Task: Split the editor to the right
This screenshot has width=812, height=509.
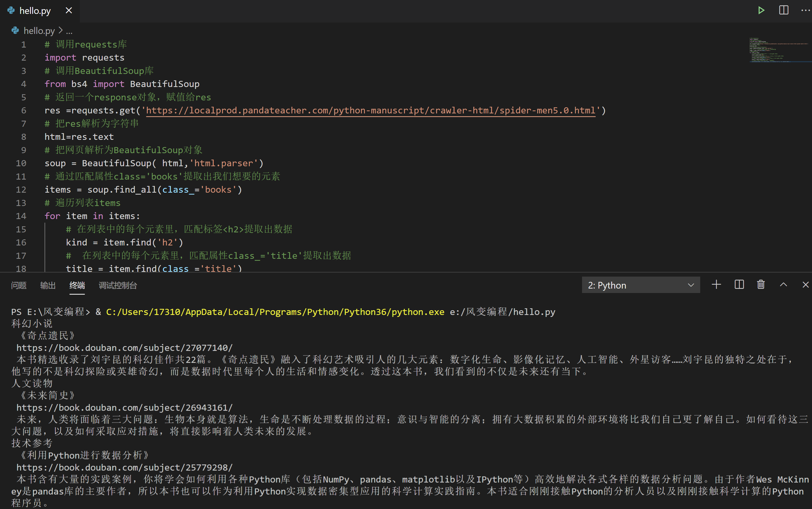Action: coord(783,11)
